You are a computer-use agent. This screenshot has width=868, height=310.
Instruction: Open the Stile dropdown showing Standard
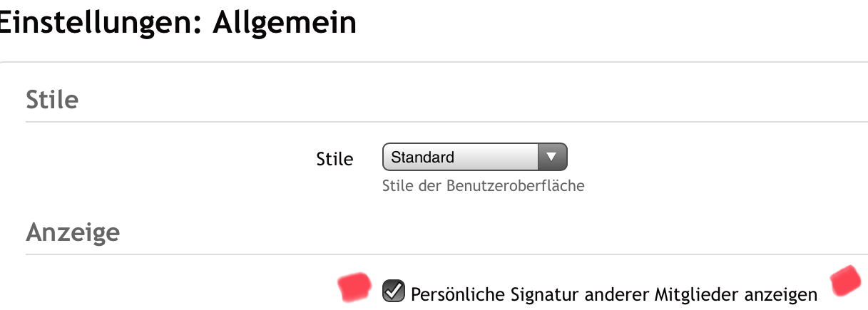click(474, 157)
